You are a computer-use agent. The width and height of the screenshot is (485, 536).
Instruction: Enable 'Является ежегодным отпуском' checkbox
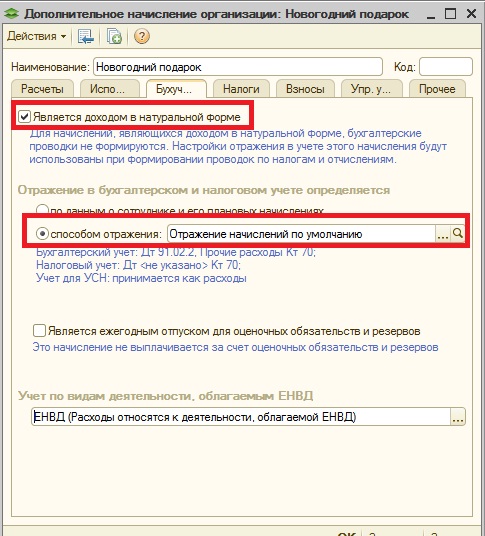[39, 331]
